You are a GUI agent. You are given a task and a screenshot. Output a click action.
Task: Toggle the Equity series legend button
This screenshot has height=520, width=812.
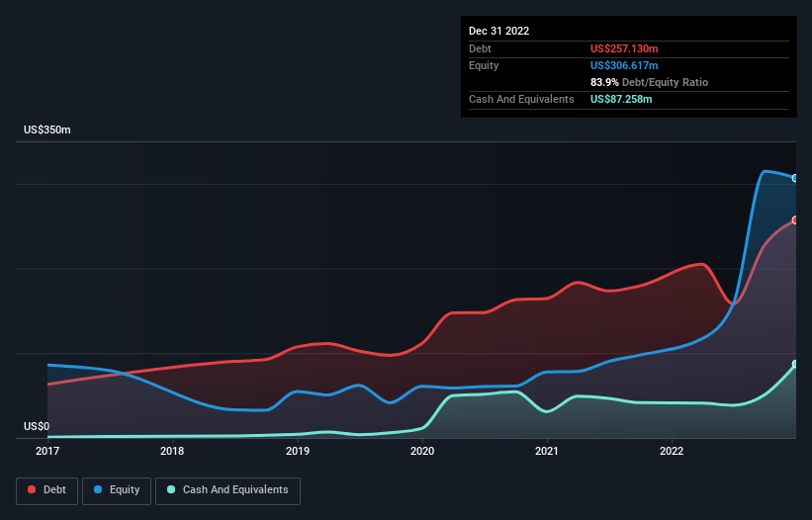tap(117, 490)
